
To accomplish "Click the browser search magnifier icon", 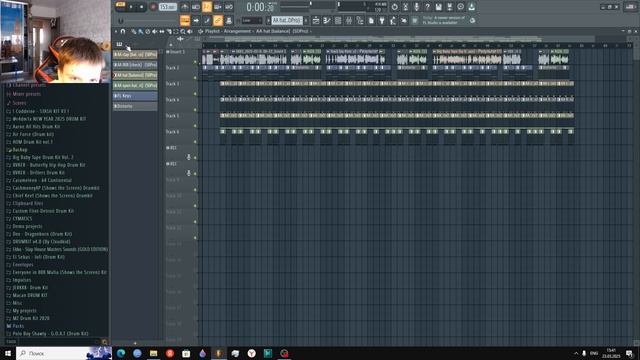I will [x=104, y=342].
